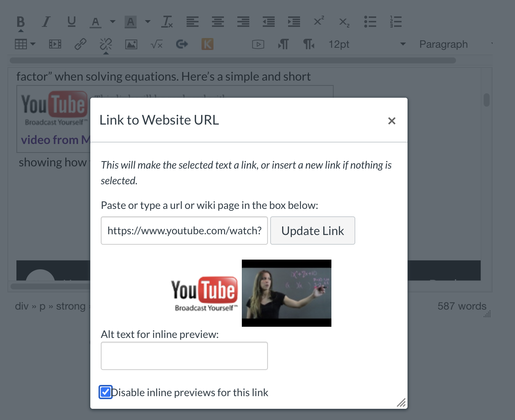Set left-to-right text direction
This screenshot has width=515, height=420.
pos(284,44)
